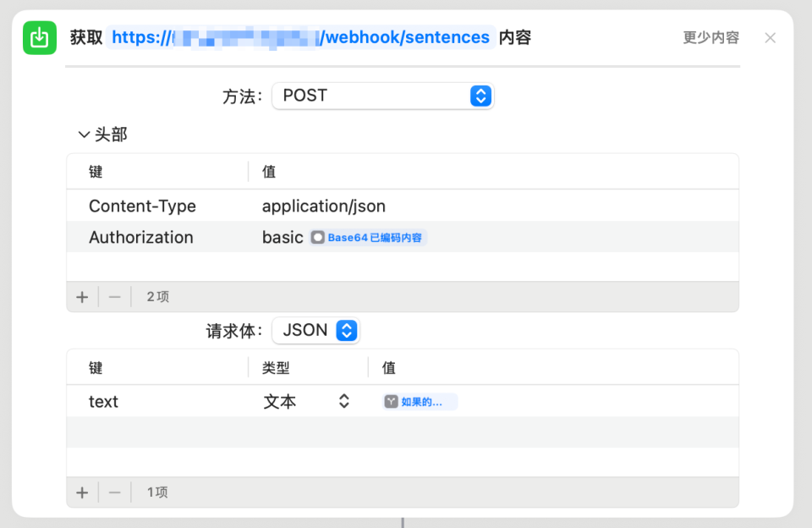Click 更少内容 to show less
Screen dimensions: 812x528
click(x=710, y=37)
